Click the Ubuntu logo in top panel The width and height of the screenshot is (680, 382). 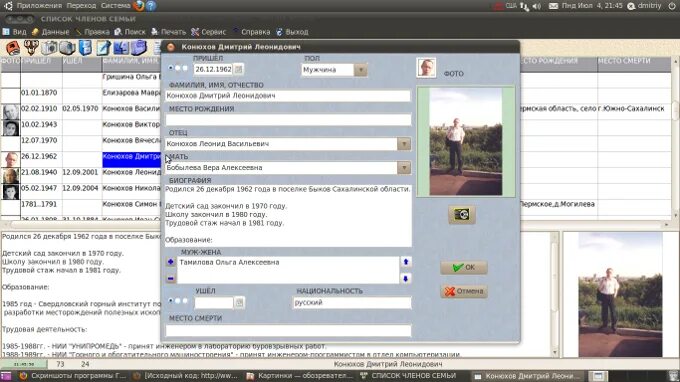click(x=8, y=6)
